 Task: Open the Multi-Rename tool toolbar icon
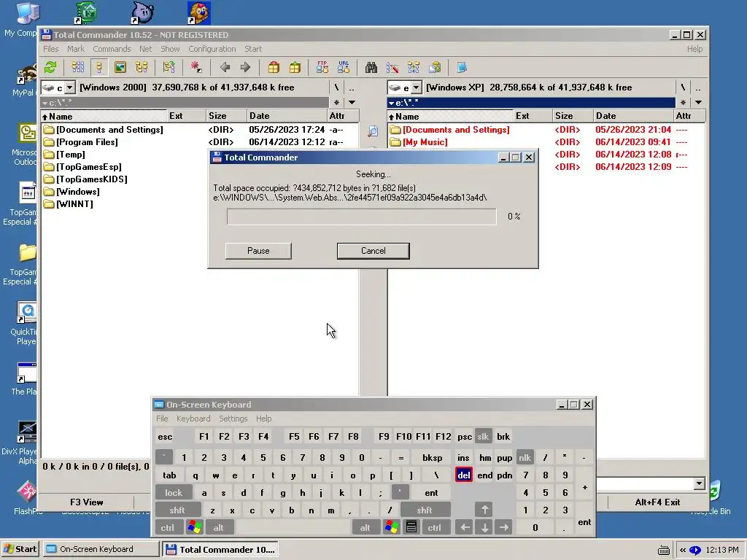tap(392, 68)
